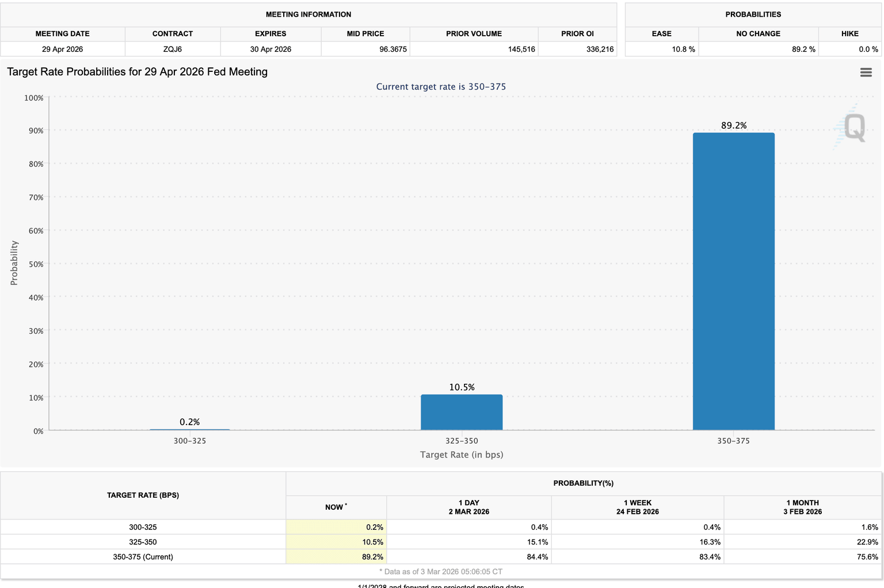Click the 325-350 row in target rate table
This screenshot has height=588, width=884.
click(143, 542)
